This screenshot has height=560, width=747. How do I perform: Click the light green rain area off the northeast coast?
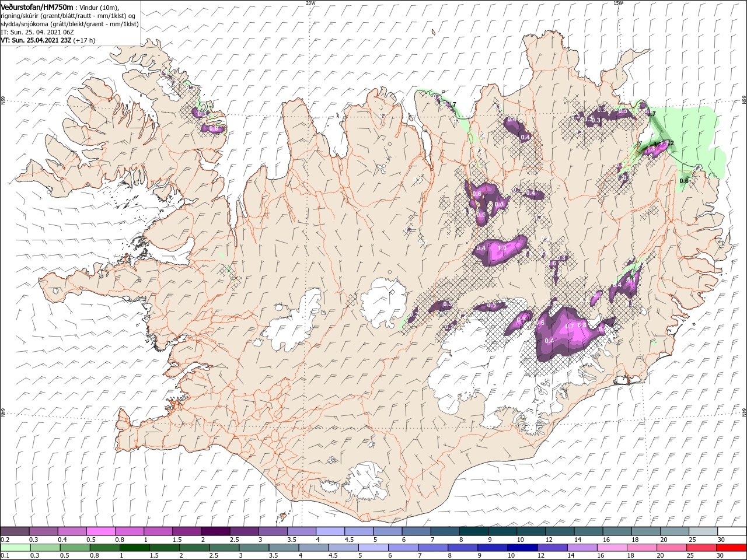coord(694,137)
